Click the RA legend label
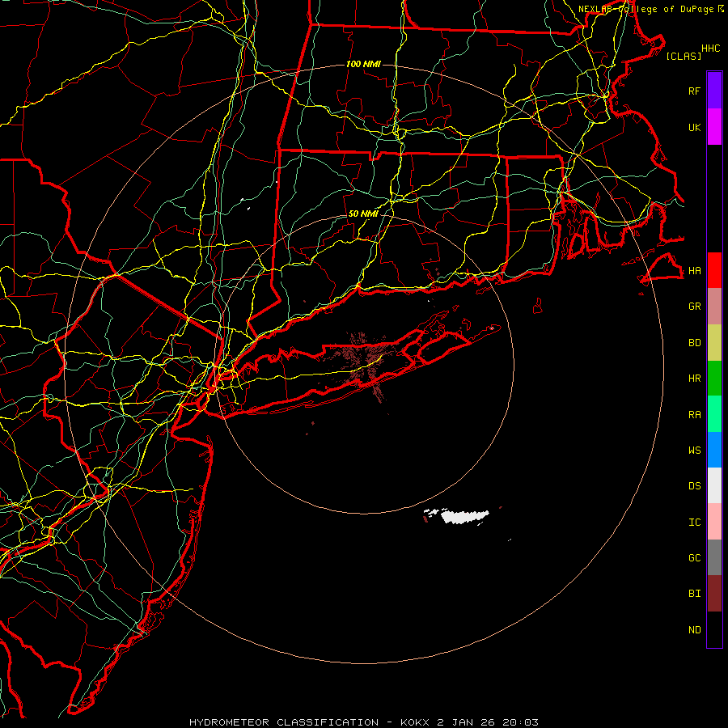 (694, 415)
